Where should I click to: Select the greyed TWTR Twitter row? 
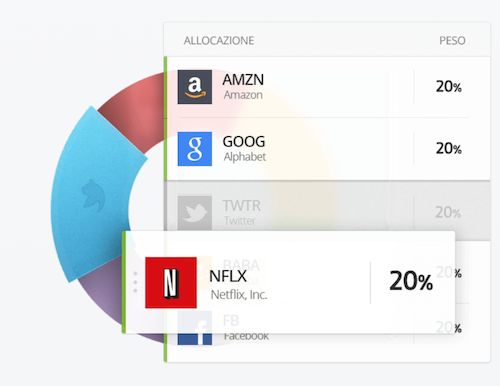[327, 210]
